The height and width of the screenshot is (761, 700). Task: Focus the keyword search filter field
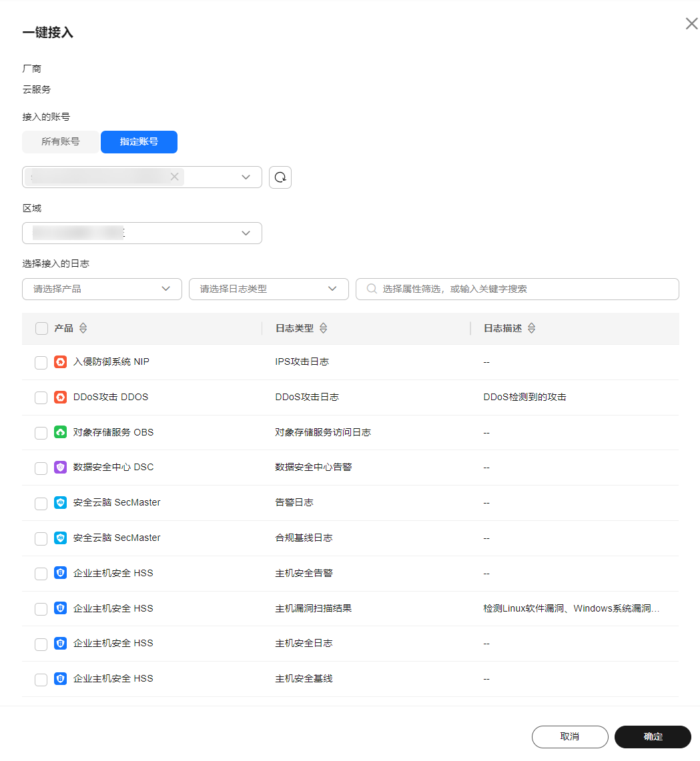(517, 289)
